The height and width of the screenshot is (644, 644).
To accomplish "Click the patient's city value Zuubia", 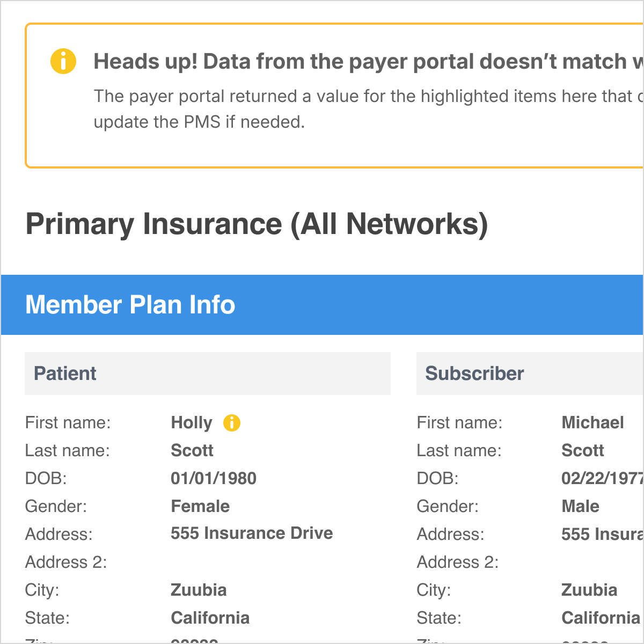I will pyautogui.click(x=199, y=590).
